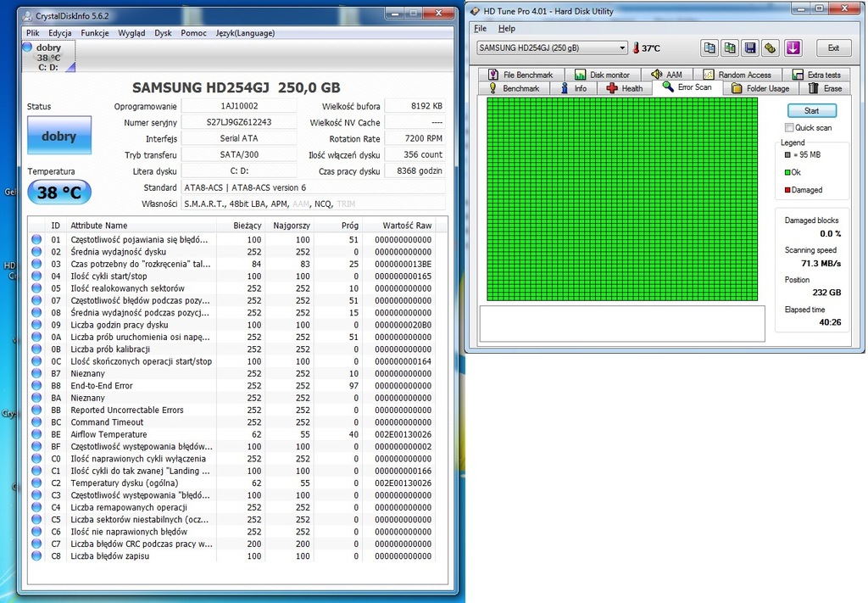868x603 pixels.
Task: Switch to the Extra tests tab
Action: point(816,75)
